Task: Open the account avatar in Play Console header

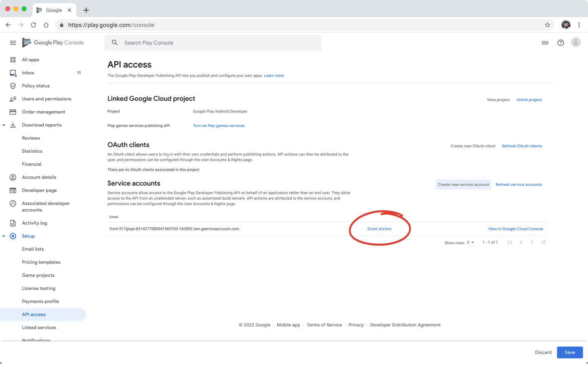Action: [576, 42]
